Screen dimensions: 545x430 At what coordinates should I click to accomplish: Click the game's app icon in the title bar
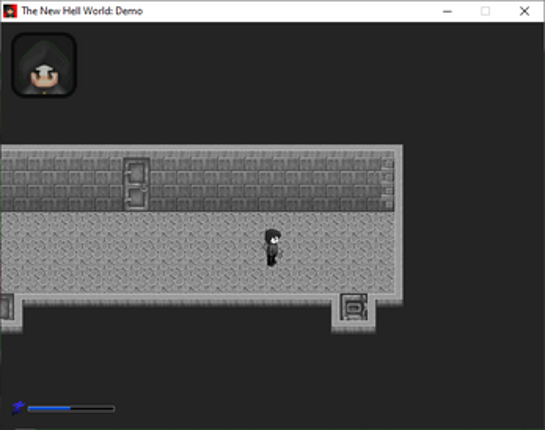10,11
